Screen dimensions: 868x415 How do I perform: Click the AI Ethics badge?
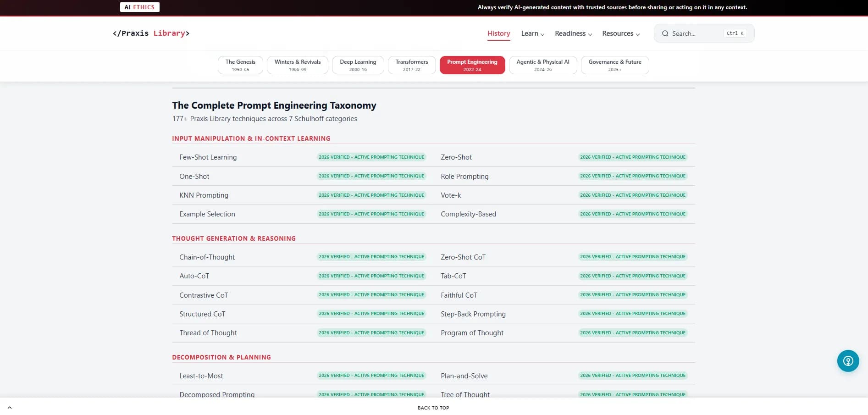point(140,7)
